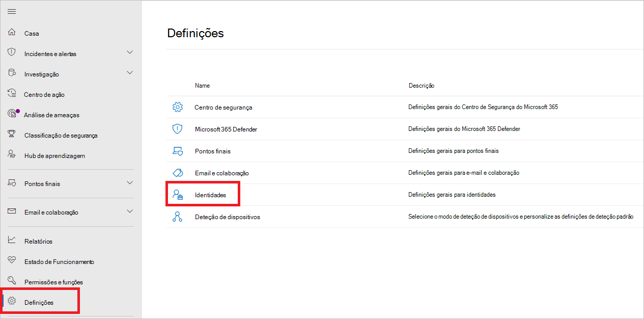Click the Centro de ação icon

click(x=12, y=94)
